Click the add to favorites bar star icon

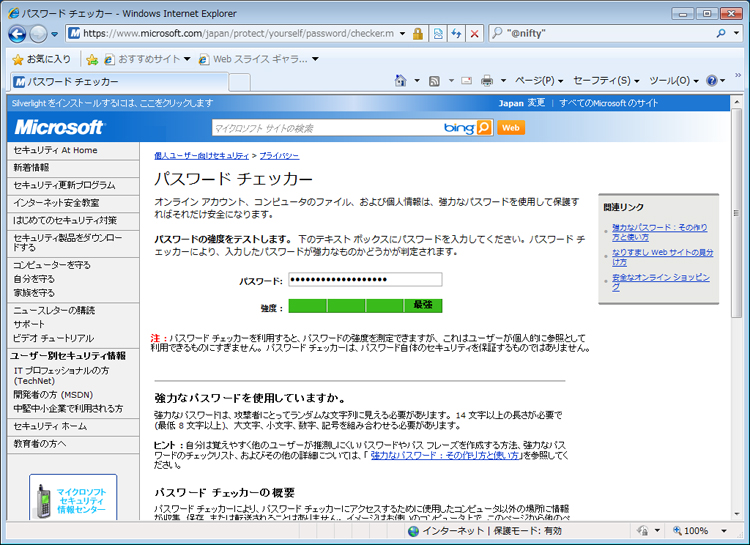pyautogui.click(x=92, y=59)
